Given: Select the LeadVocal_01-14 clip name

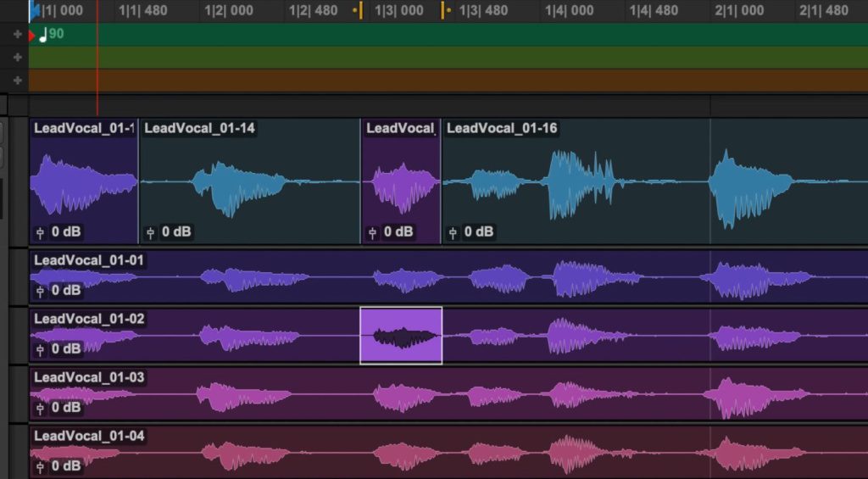Looking at the screenshot, I should [199, 129].
